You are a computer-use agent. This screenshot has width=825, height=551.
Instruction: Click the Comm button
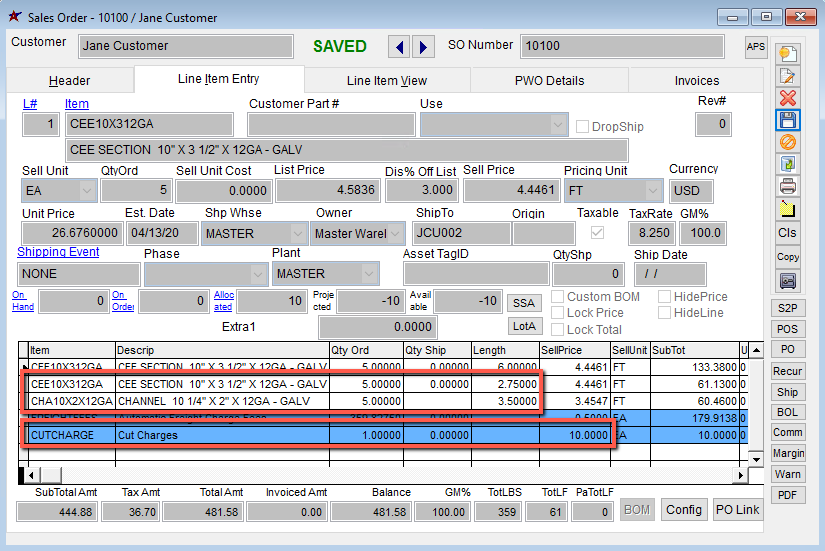click(x=788, y=432)
